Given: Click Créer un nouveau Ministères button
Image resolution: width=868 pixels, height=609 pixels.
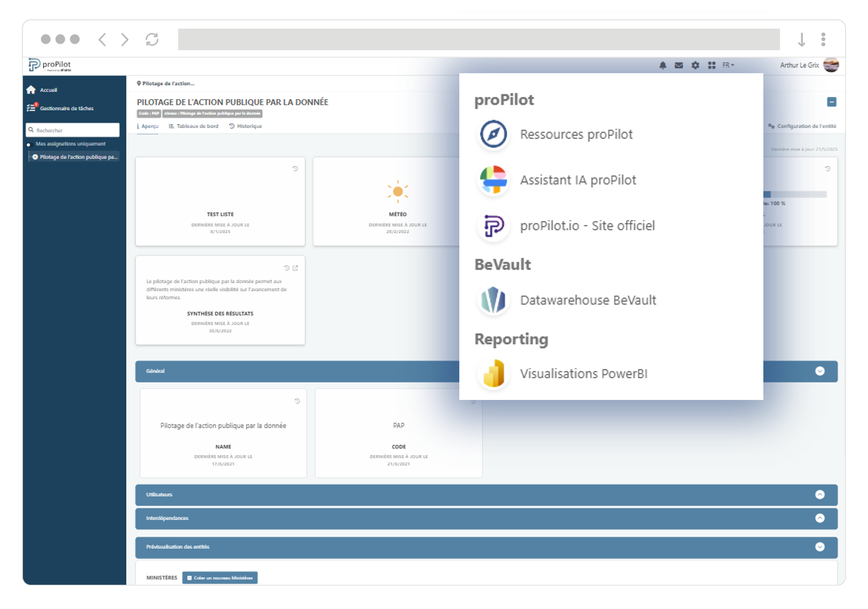Looking at the screenshot, I should point(220,578).
